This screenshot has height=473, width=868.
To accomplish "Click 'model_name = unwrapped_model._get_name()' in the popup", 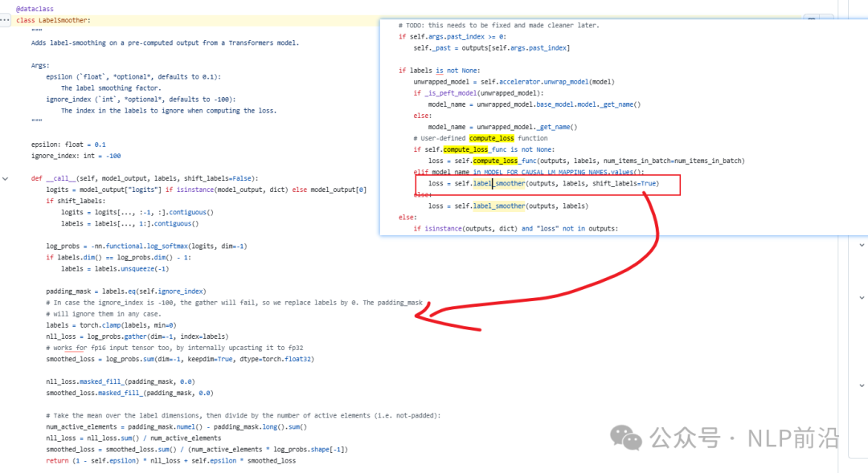I will pyautogui.click(x=502, y=127).
